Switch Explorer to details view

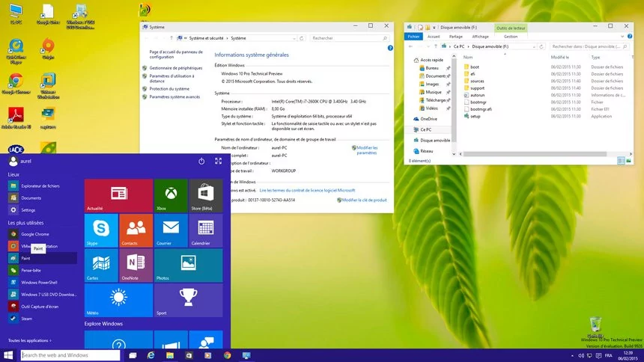coord(621,161)
